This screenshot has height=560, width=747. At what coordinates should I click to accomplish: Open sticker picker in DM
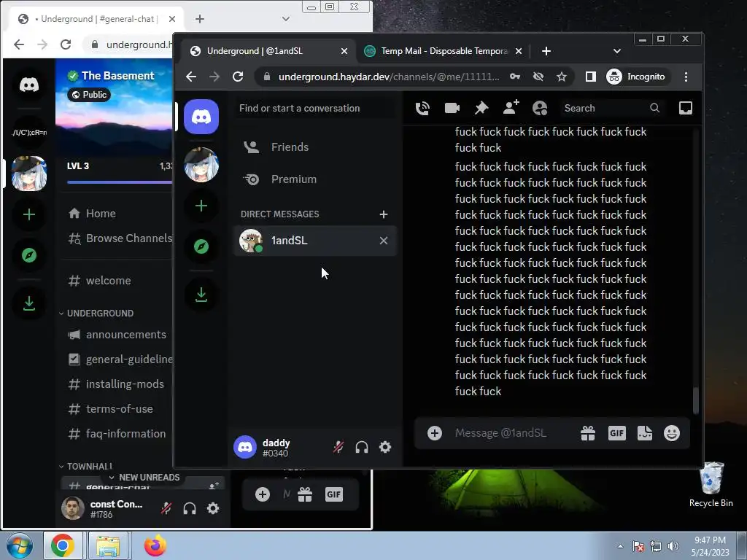pyautogui.click(x=645, y=433)
